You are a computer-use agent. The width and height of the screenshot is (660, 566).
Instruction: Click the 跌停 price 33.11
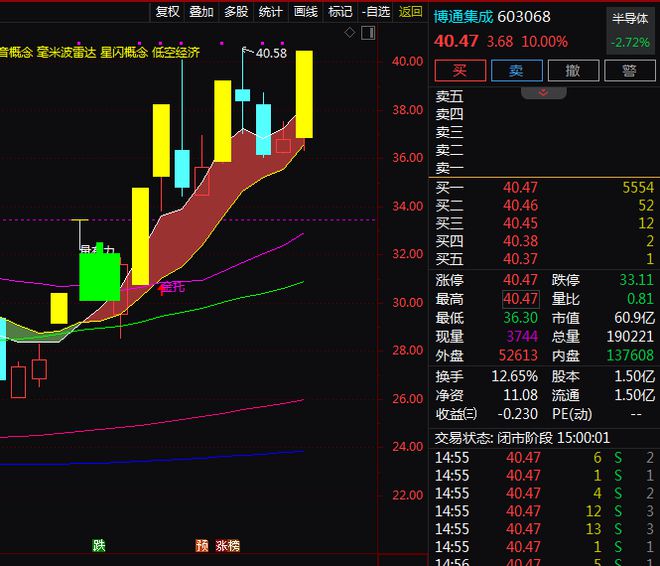637,280
